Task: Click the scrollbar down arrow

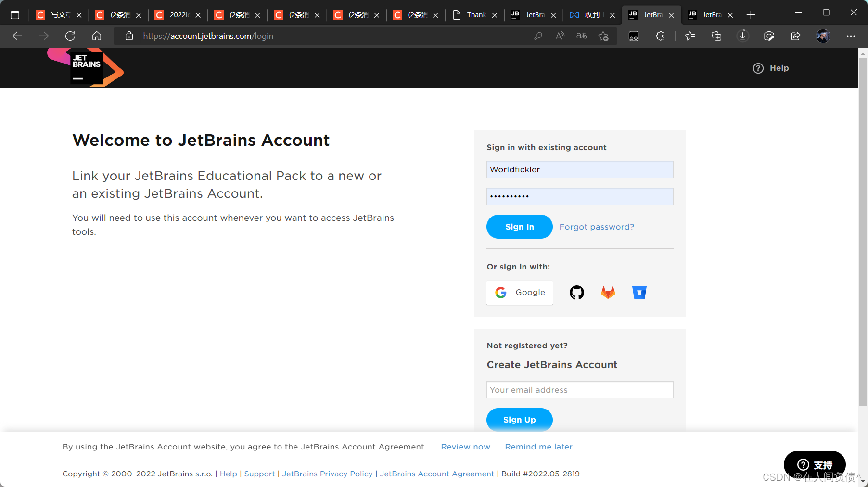Action: (863, 481)
